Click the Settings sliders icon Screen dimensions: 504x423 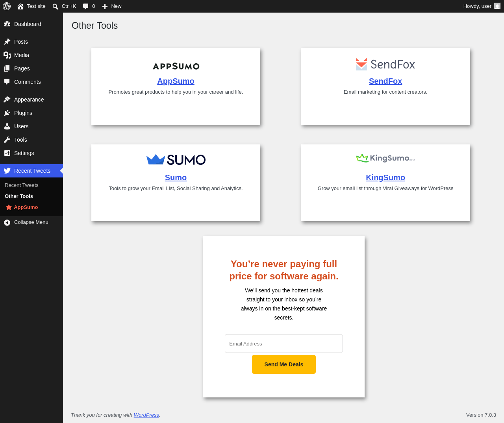click(7, 153)
